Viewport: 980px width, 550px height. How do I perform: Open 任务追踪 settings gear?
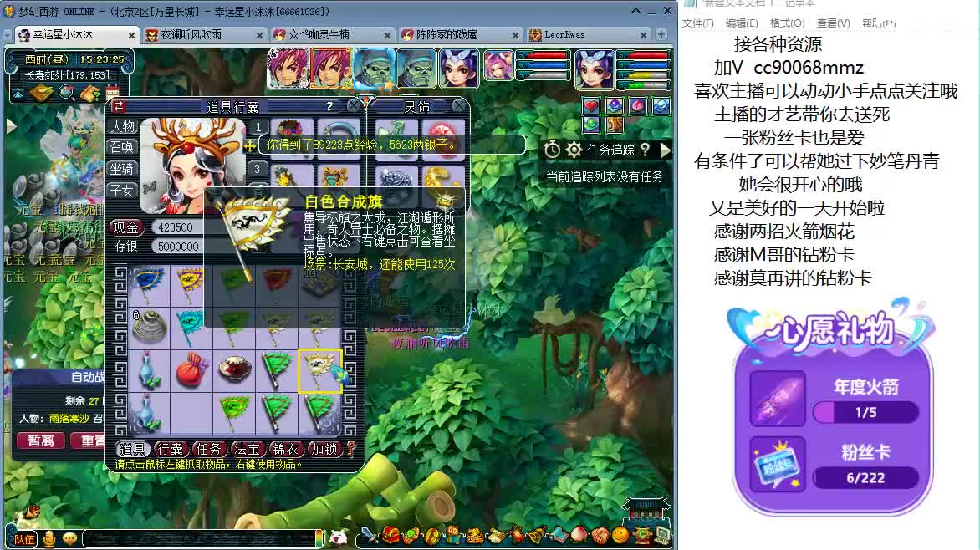point(574,150)
